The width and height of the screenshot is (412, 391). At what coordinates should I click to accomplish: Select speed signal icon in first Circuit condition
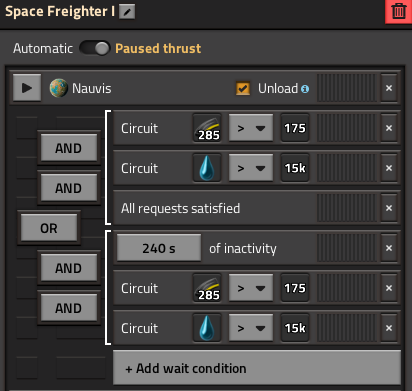point(207,128)
